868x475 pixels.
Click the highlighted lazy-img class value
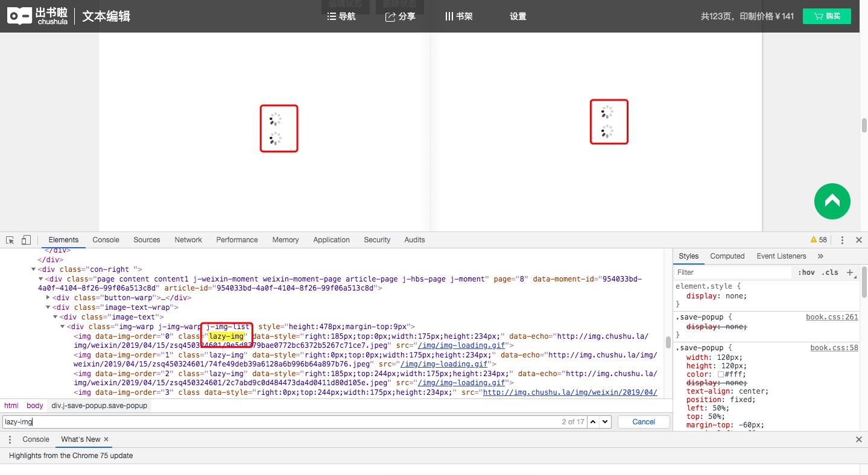(226, 336)
